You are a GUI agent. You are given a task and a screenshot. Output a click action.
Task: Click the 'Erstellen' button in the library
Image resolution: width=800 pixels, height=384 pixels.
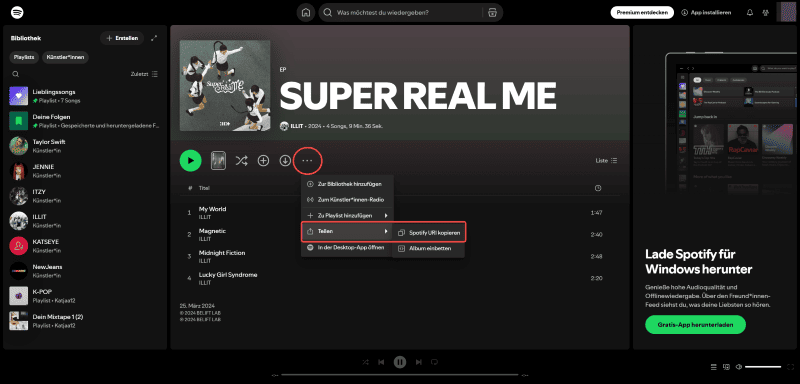[x=122, y=38]
